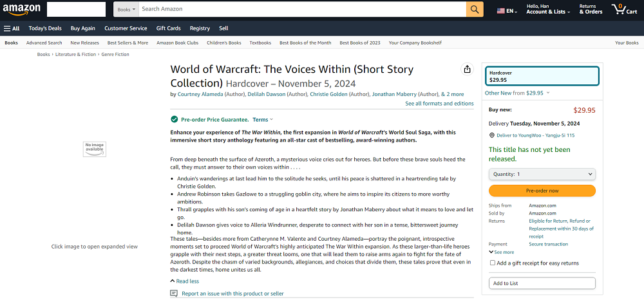Open Returns & Orders
Image resolution: width=644 pixels, height=300 pixels.
591,9
